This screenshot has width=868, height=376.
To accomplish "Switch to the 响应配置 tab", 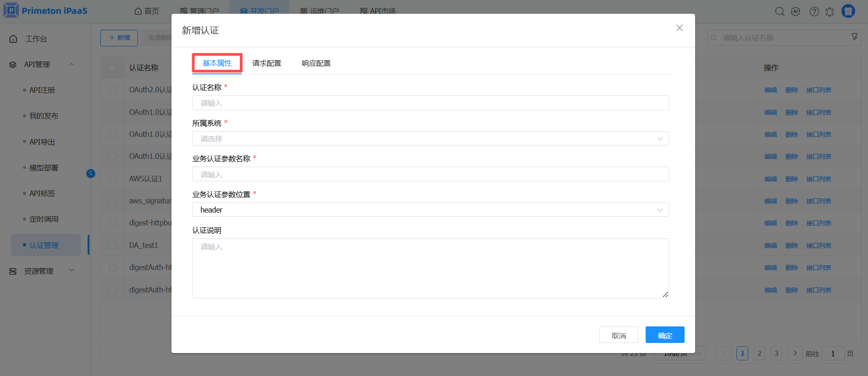I will [x=316, y=63].
